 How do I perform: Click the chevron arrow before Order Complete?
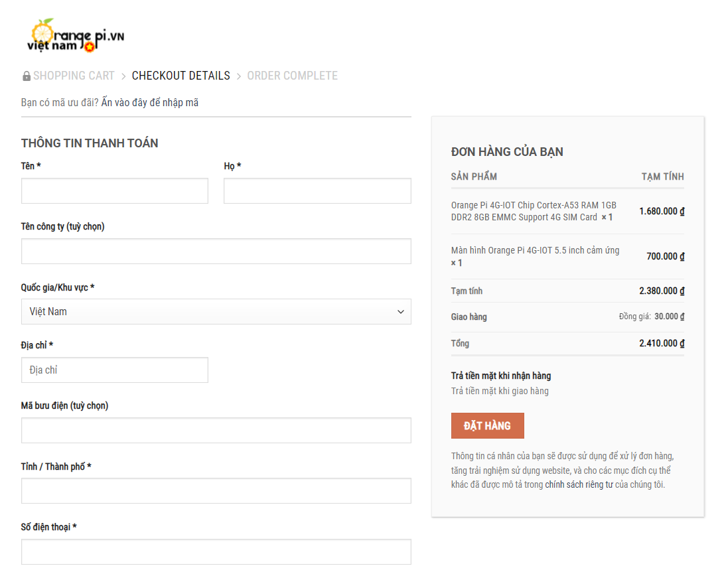pos(239,76)
